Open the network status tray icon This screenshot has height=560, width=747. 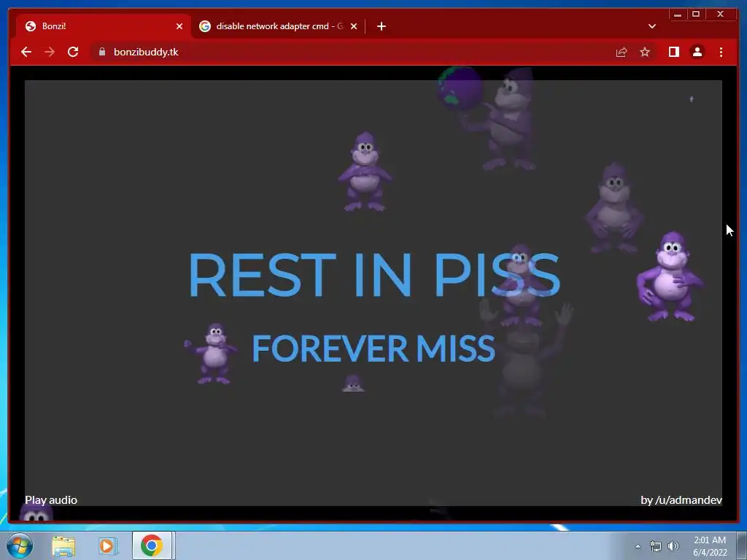pos(656,546)
